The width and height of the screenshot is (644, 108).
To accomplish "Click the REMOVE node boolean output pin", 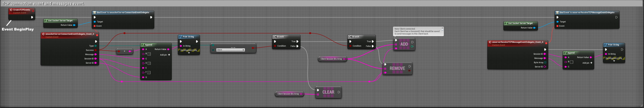I will 409,71.
